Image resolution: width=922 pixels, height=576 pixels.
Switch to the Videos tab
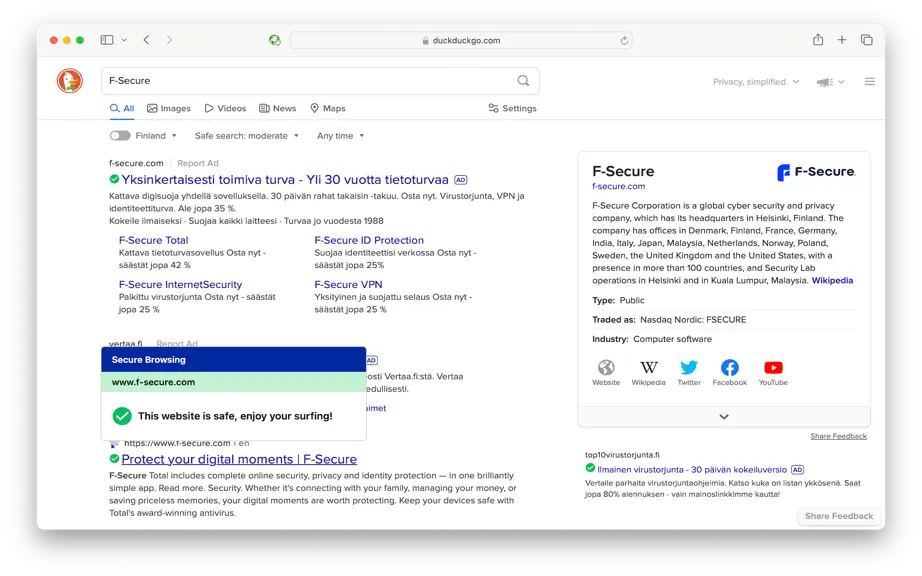tap(225, 108)
